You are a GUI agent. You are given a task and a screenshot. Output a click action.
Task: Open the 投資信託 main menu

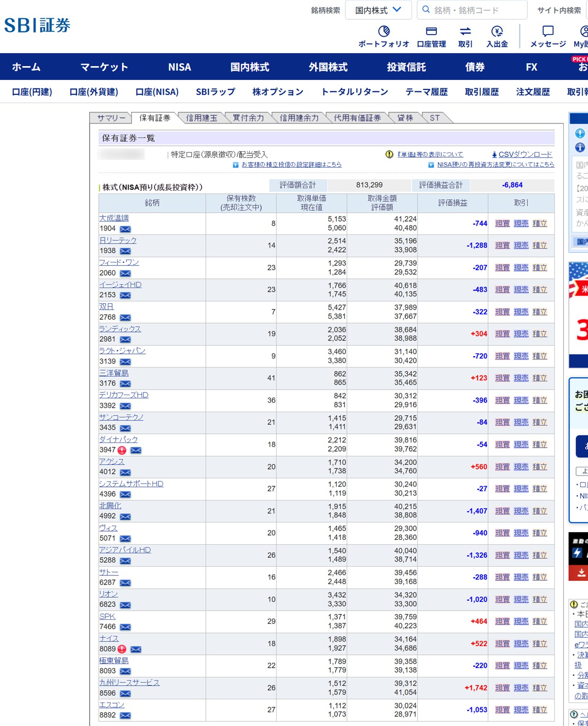coord(407,67)
